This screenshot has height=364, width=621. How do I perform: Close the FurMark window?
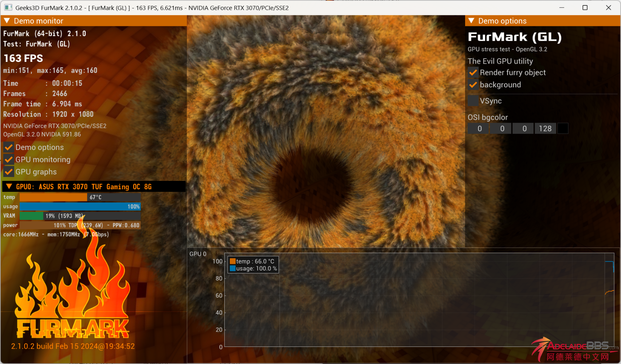(608, 8)
